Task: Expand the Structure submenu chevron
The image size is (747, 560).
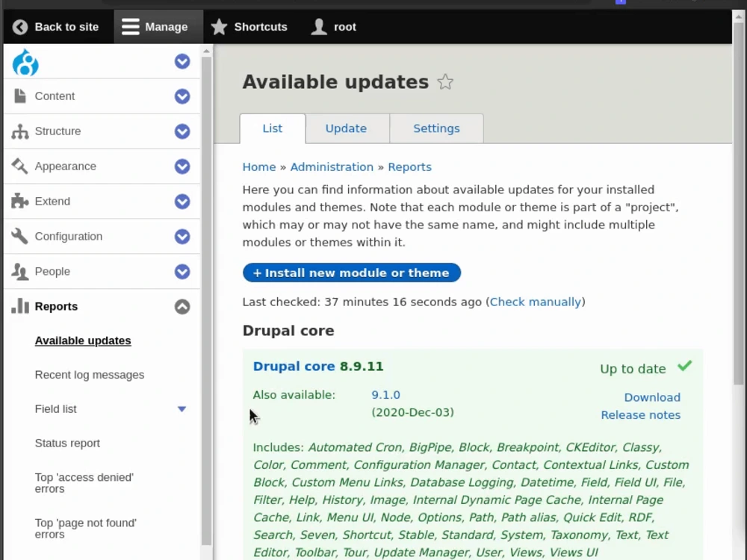Action: (x=182, y=131)
